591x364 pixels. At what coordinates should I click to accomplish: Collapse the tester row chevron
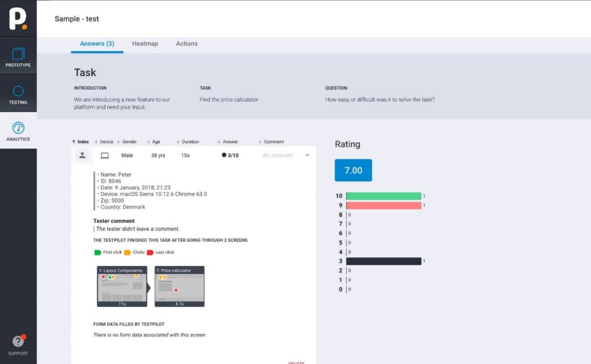click(307, 155)
